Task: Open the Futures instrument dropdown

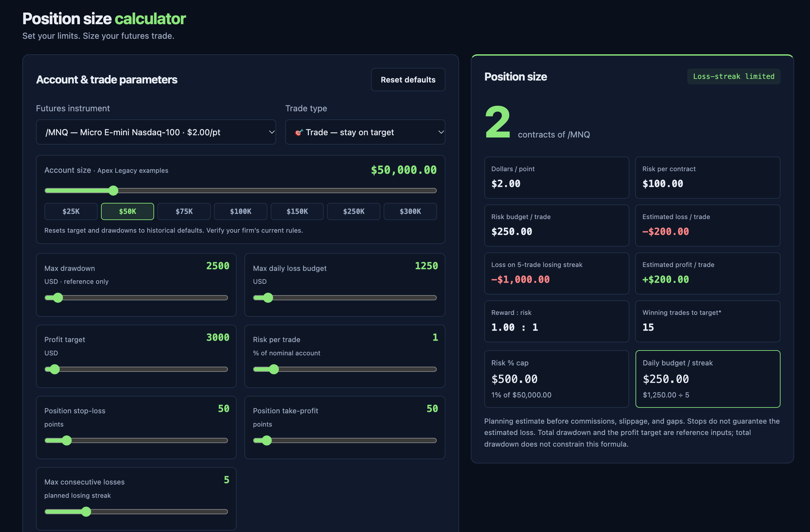Action: (156, 132)
